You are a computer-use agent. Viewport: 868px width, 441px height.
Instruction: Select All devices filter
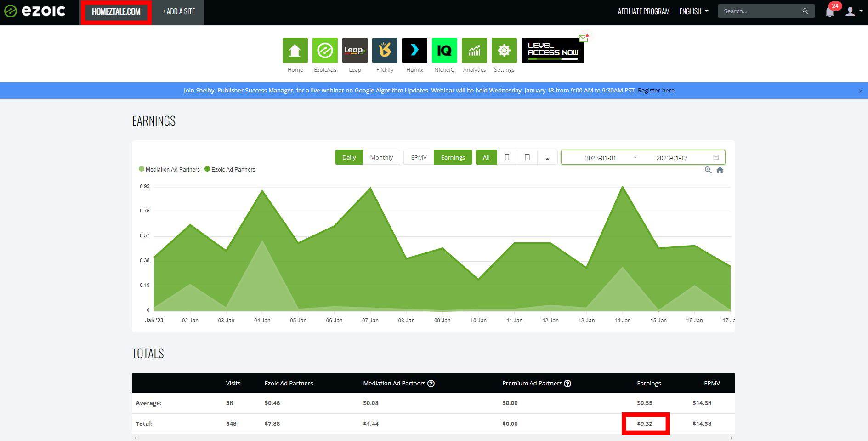click(486, 157)
